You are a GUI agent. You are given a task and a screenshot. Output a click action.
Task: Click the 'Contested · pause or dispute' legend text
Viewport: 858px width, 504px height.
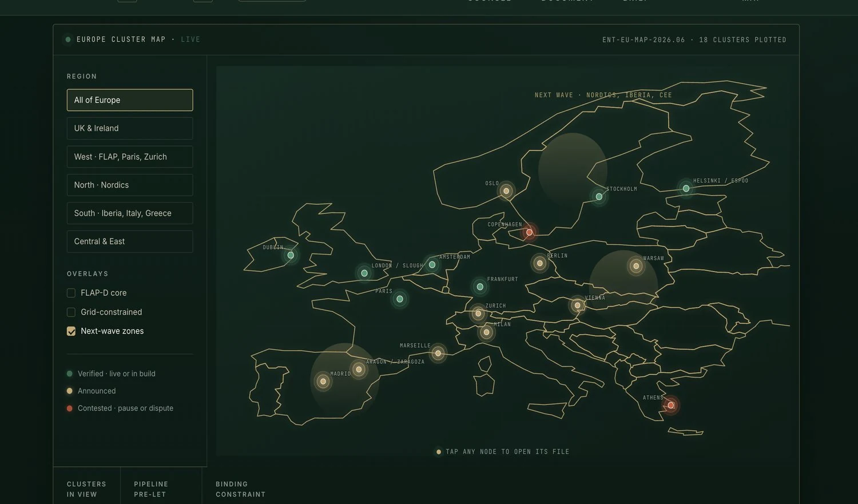[125, 408]
